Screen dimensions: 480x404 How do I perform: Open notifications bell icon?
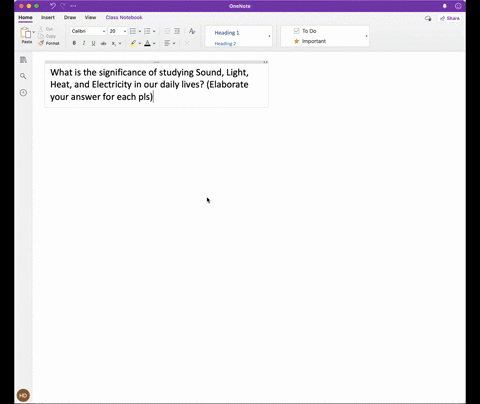[445, 6]
